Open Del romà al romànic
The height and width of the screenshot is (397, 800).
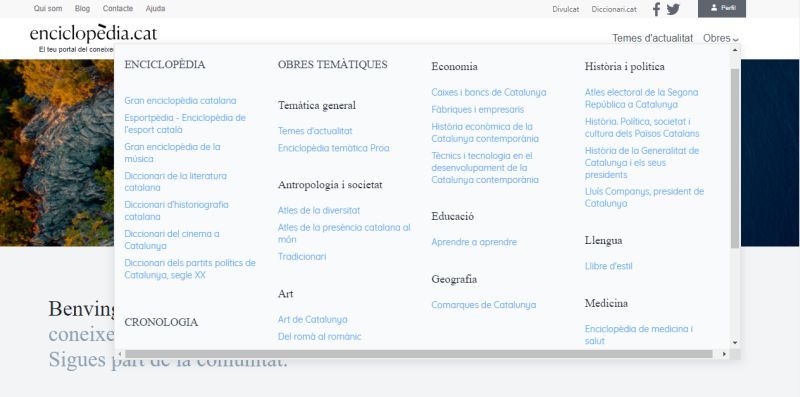319,336
